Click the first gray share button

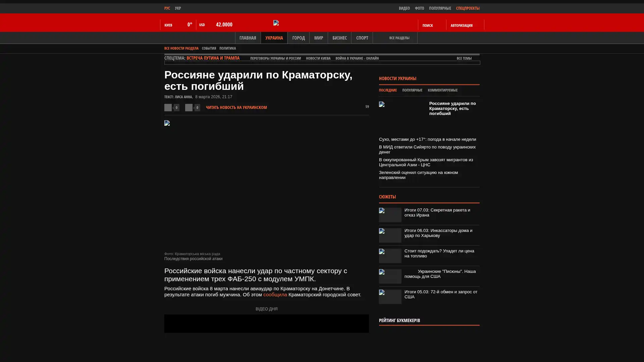(x=168, y=108)
